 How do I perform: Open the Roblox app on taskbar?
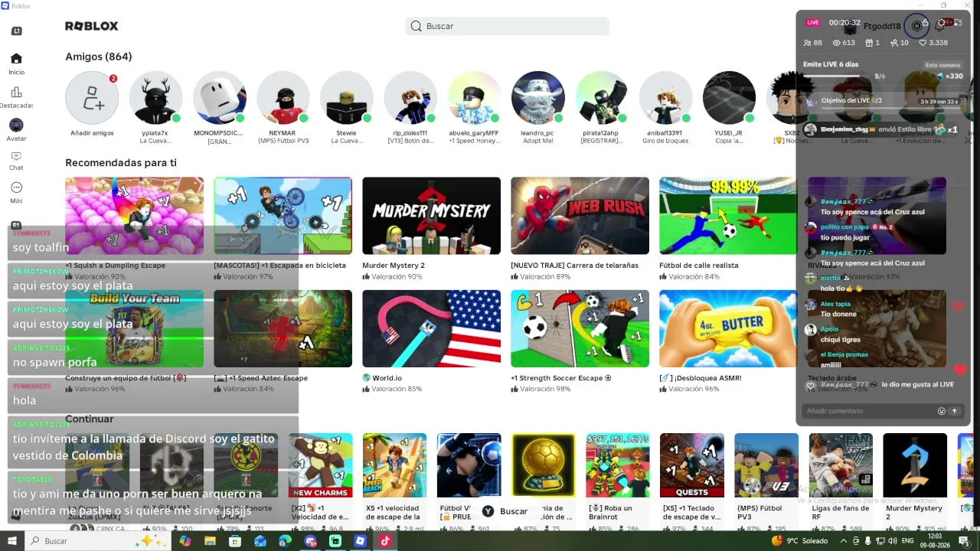360,541
